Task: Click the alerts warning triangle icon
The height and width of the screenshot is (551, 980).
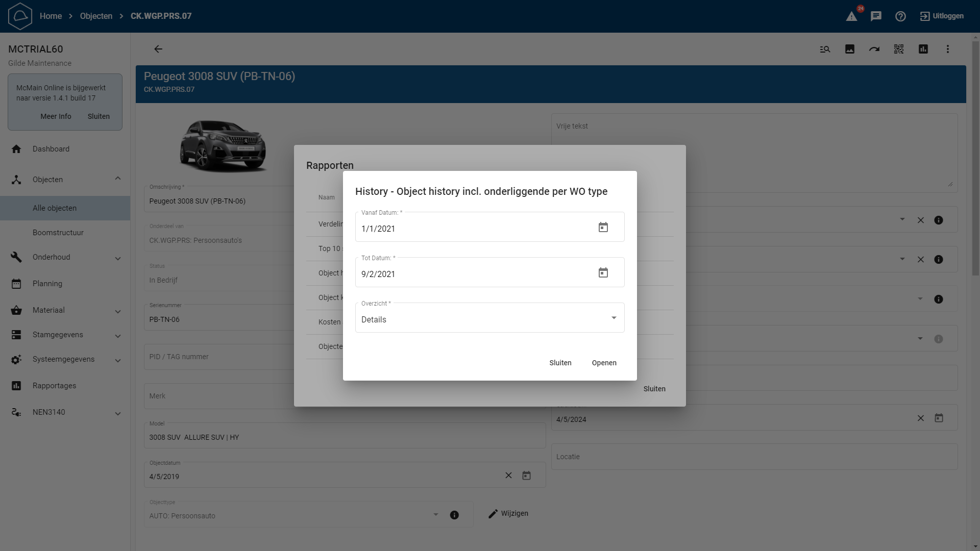Action: [x=851, y=16]
